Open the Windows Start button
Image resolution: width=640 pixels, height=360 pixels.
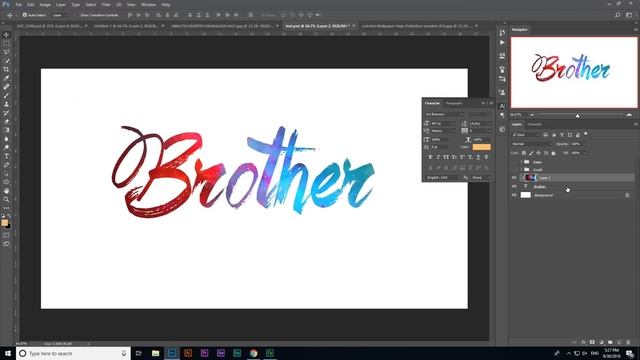(x=8, y=353)
